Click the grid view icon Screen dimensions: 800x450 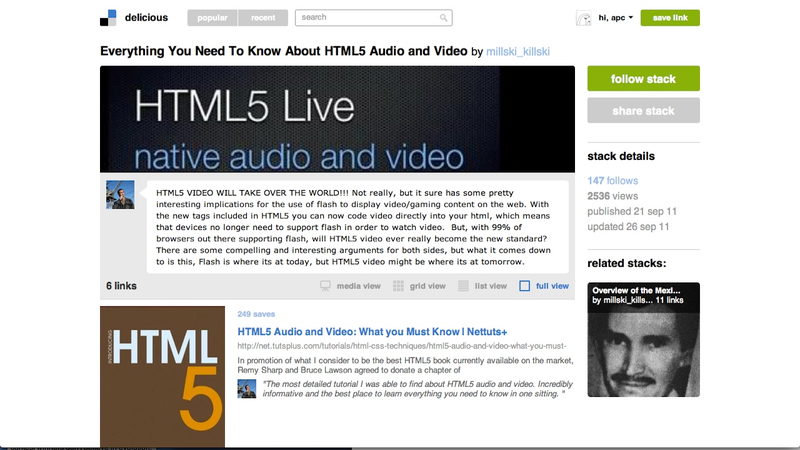point(398,286)
